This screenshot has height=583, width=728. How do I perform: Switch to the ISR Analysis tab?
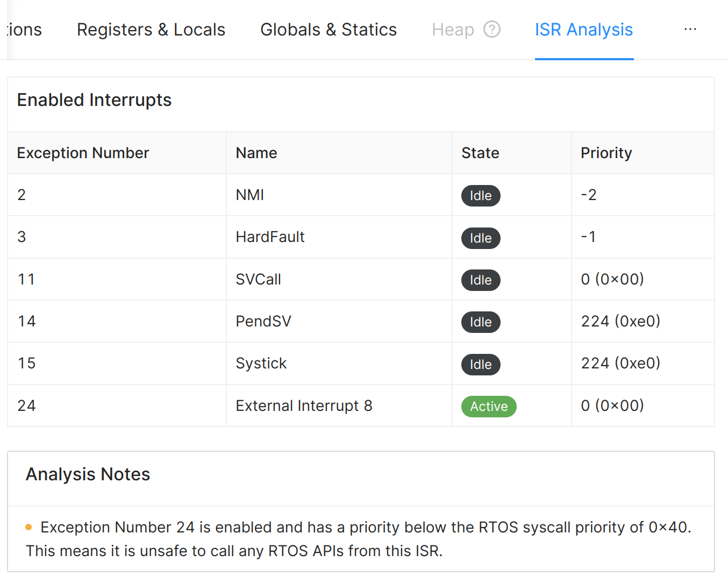point(583,30)
